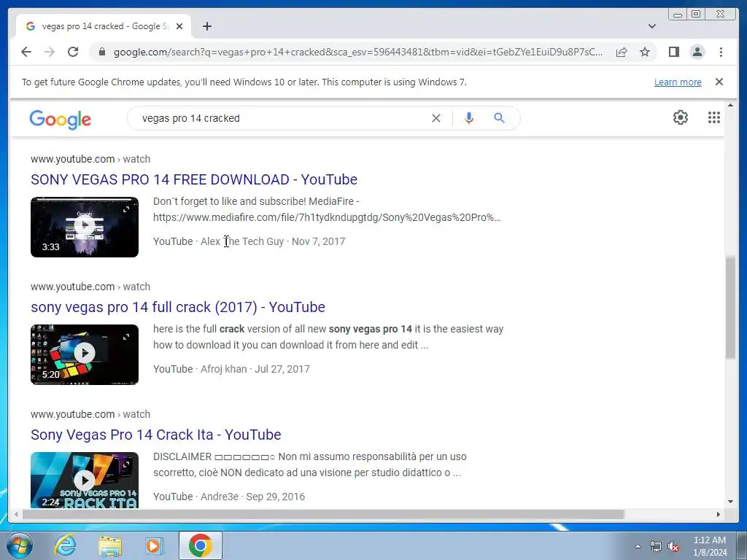This screenshot has width=747, height=560.
Task: Click the forward navigation arrow
Action: tap(50, 52)
